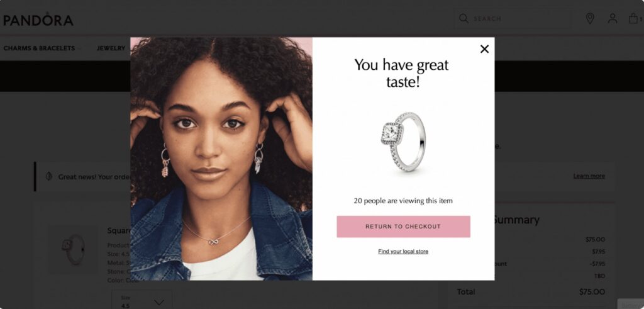The height and width of the screenshot is (309, 644).
Task: Click the leaf icon beside Great news
Action: click(x=49, y=176)
